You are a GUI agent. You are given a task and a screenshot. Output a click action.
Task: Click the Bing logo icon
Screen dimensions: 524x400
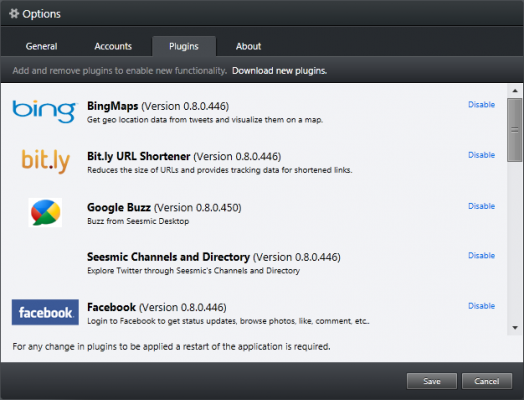coord(45,111)
